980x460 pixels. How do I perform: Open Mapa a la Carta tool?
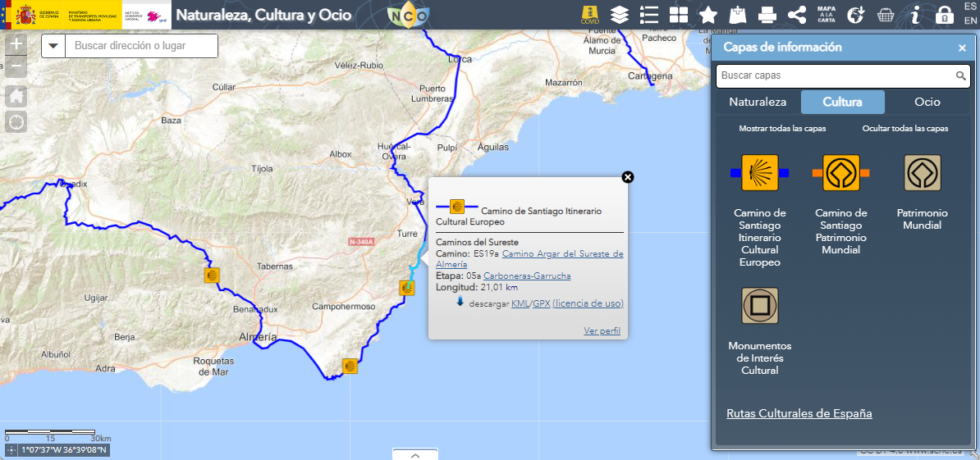click(x=827, y=15)
